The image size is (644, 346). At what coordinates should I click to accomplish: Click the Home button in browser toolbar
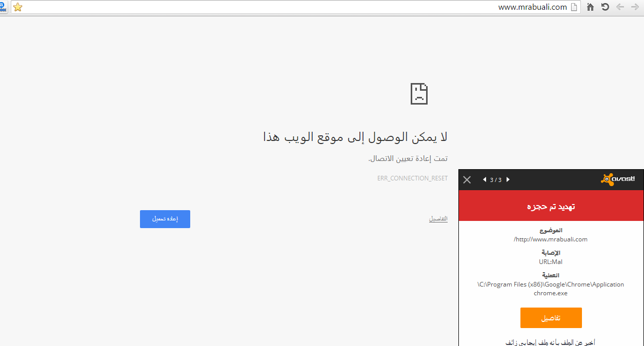[590, 7]
